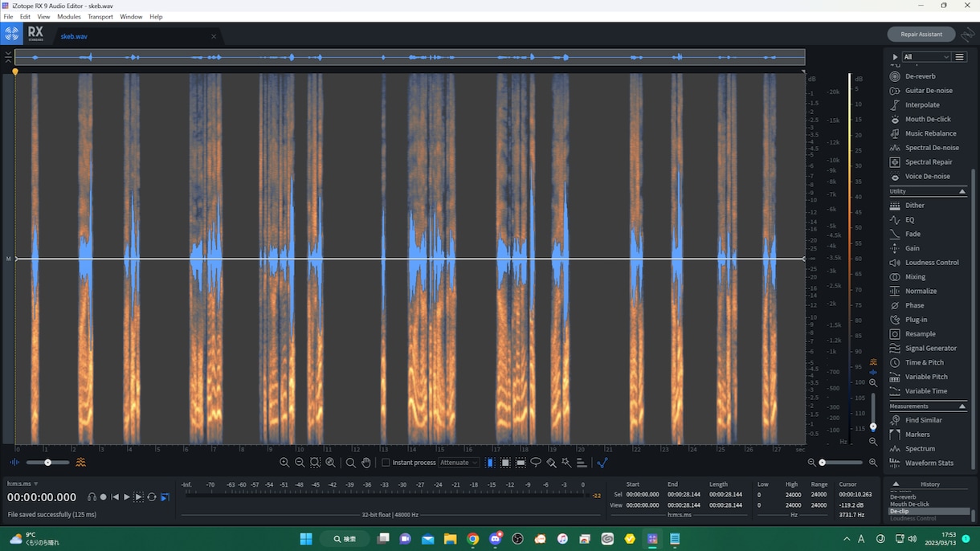Screen dimensions: 980x551
Task: Toggle the Loop playback button
Action: click(x=151, y=497)
